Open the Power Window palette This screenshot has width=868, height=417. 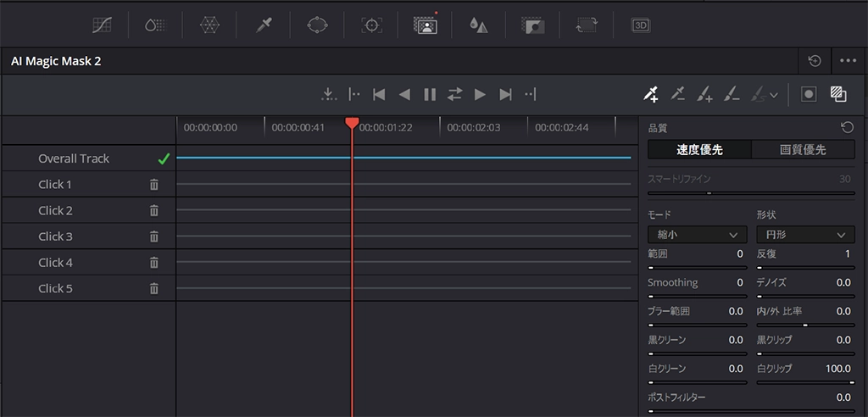(317, 25)
